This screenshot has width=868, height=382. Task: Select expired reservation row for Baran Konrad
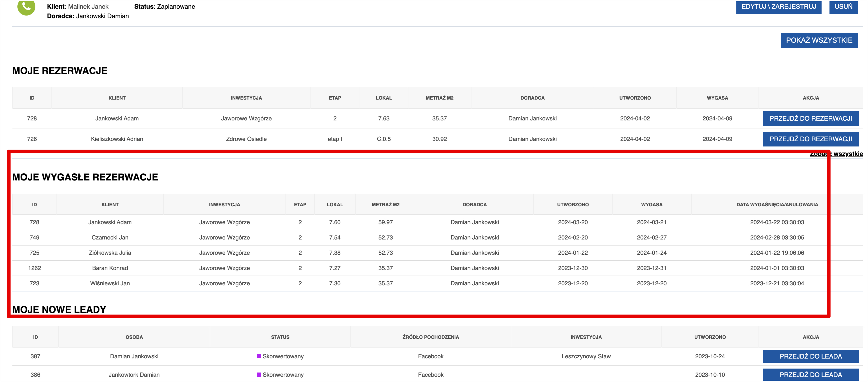click(110, 268)
